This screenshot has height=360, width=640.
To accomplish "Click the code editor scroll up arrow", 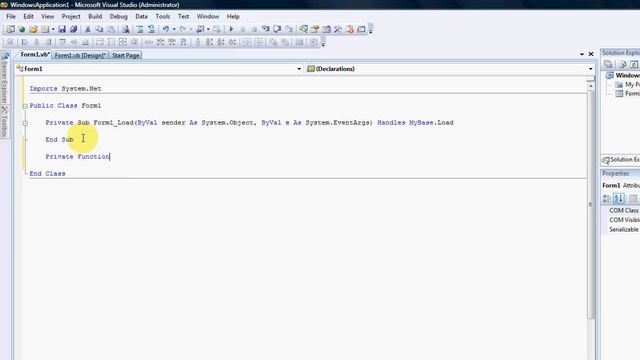I will 591,86.
